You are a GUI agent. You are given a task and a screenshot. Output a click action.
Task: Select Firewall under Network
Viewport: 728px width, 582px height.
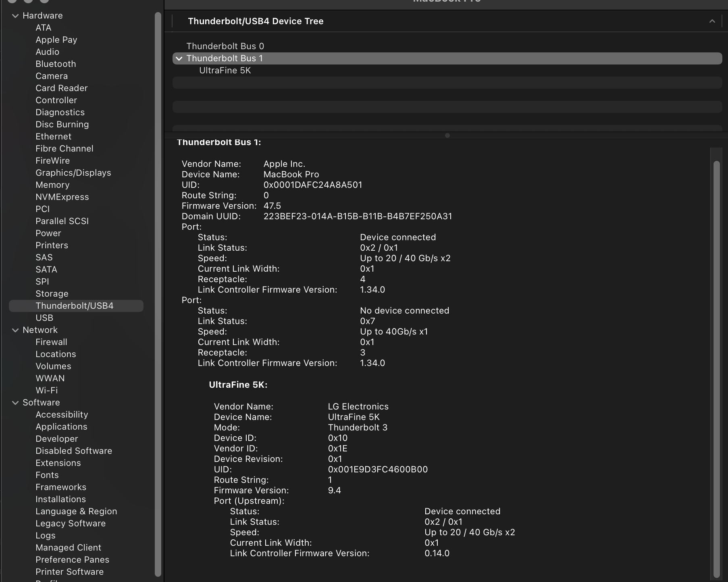click(51, 342)
